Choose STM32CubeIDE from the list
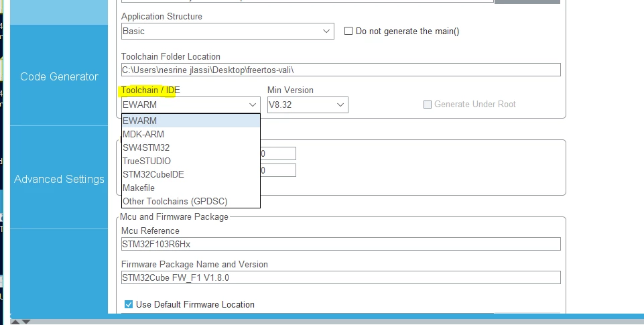Screen dimensions: 644x325 pyautogui.click(x=190, y=175)
